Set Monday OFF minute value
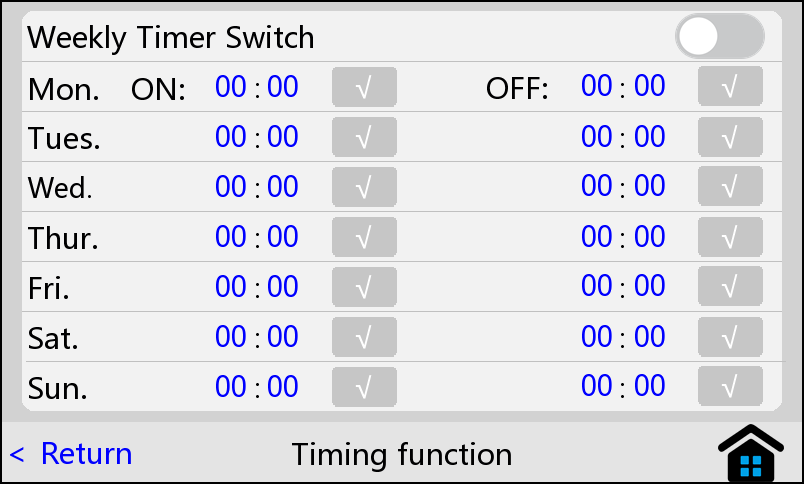The width and height of the screenshot is (804, 484). click(649, 87)
